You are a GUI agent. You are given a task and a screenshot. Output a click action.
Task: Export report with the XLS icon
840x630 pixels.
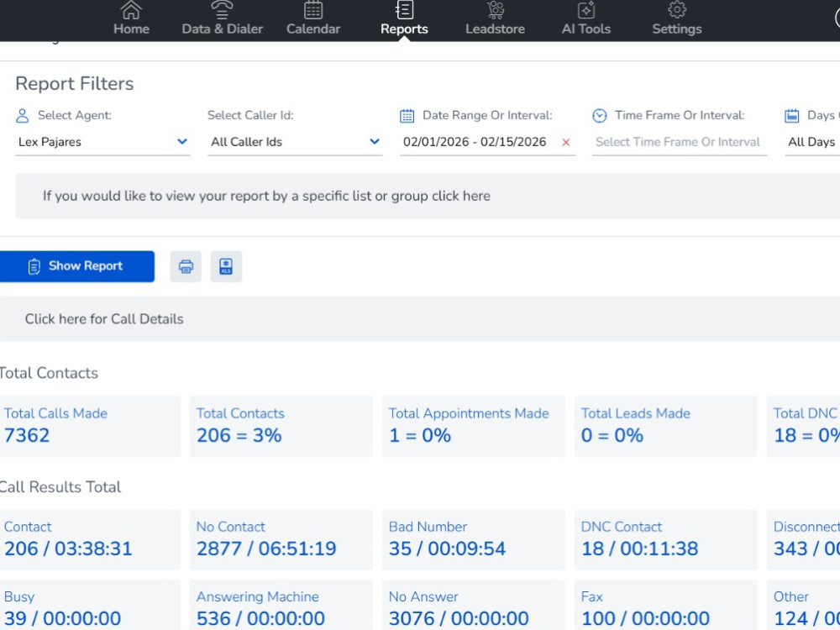coord(226,266)
